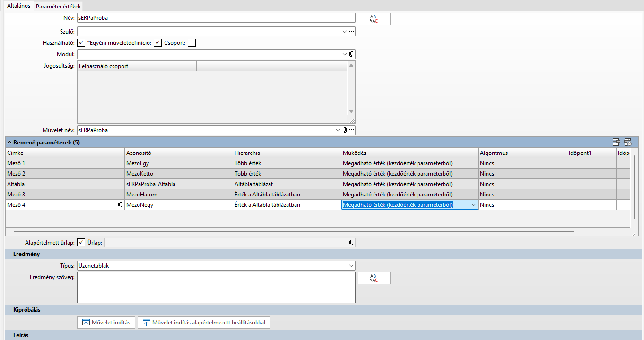Click Több érték in Mező 2 row

tap(287, 174)
